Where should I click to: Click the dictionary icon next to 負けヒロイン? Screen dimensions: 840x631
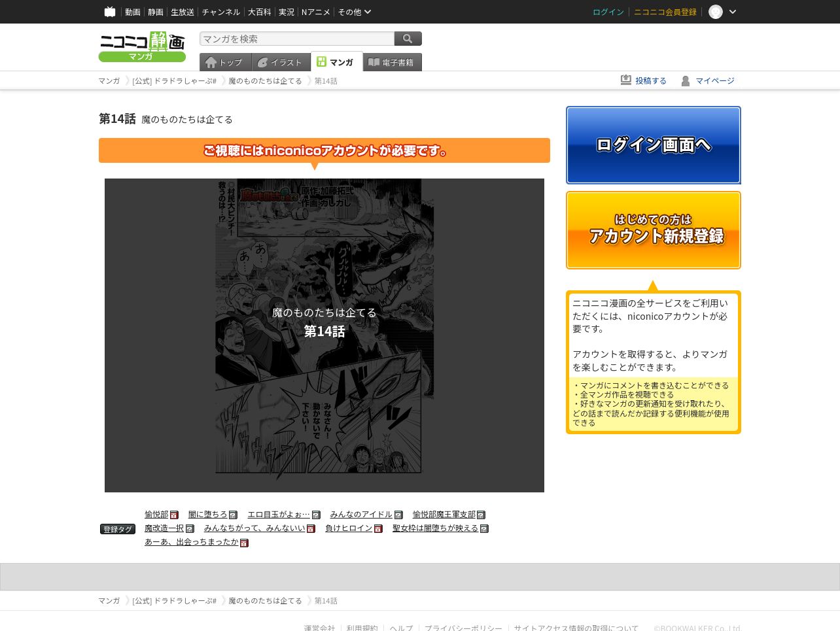point(379,529)
